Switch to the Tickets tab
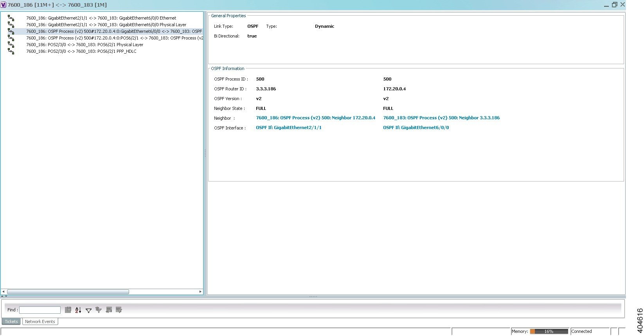Viewport: 644px width, 336px height. pyautogui.click(x=11, y=322)
